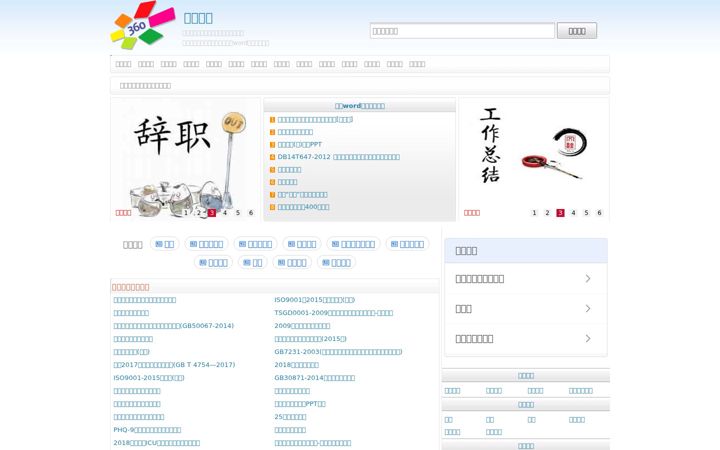720x450 pixels.
Task: Open the document link containing GB50067-2014
Action: pyautogui.click(x=174, y=326)
